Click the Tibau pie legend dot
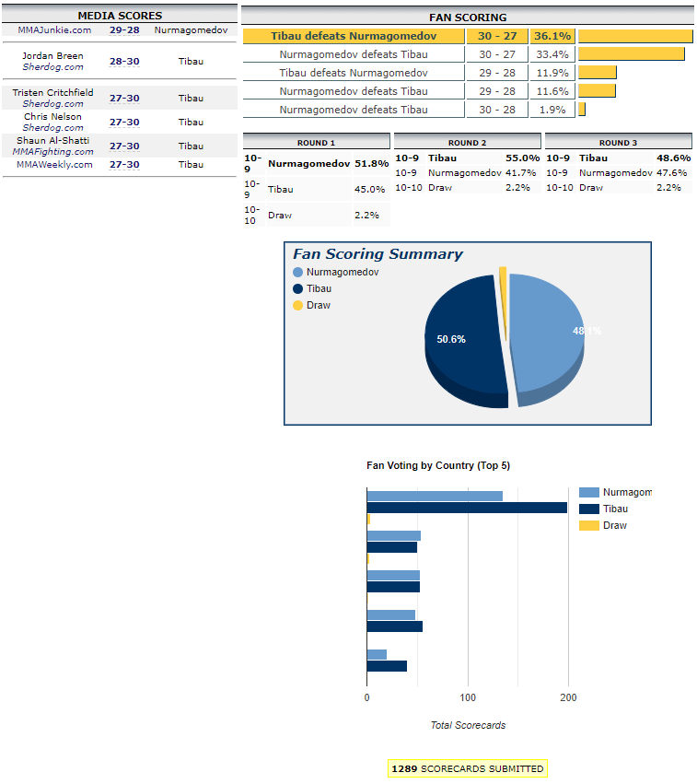 [297, 288]
